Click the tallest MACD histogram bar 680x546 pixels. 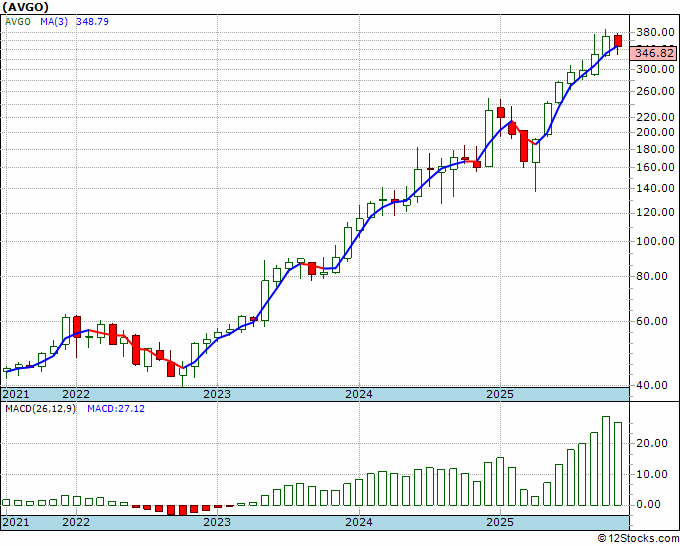606,461
